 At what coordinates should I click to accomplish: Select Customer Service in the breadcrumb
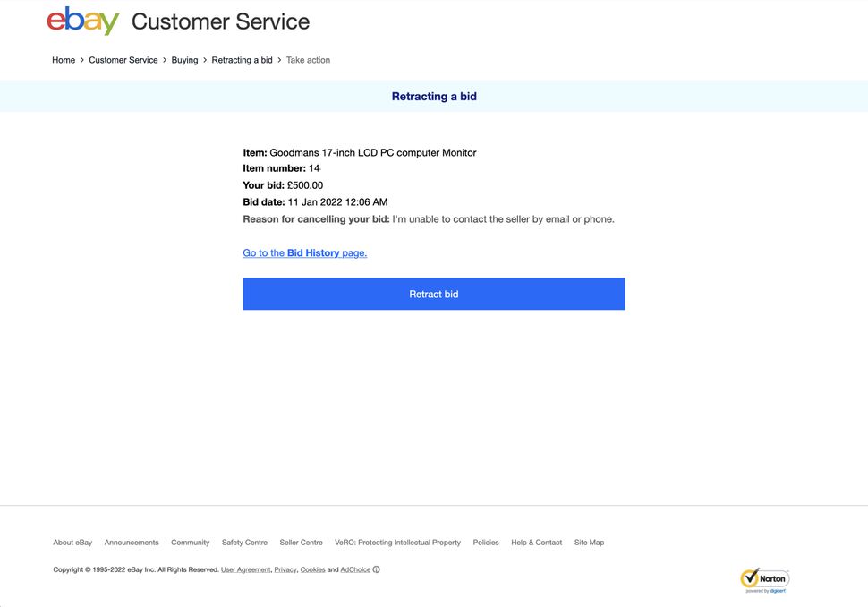click(x=123, y=59)
